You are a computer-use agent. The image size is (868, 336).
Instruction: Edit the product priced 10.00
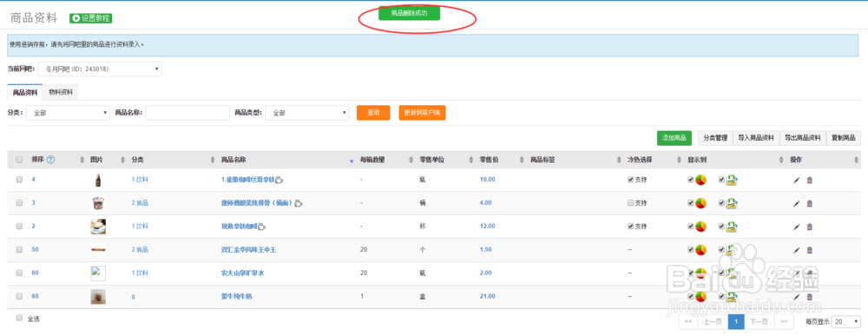click(x=796, y=180)
